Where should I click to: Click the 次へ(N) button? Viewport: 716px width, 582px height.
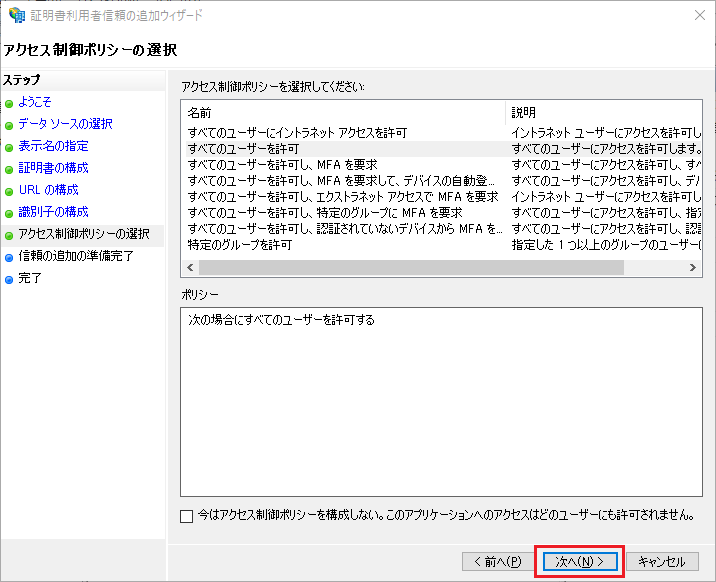pos(580,561)
